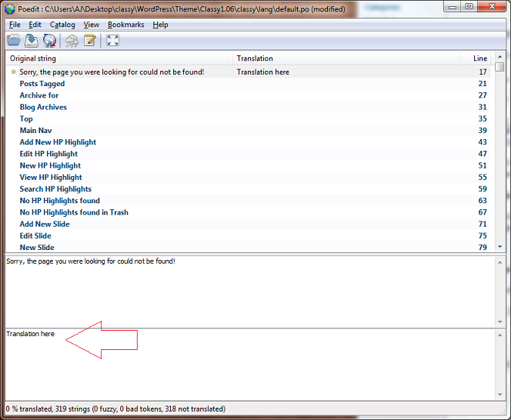The image size is (511, 420).
Task: Click the window resize grip in status bar
Action: pyautogui.click(x=503, y=412)
